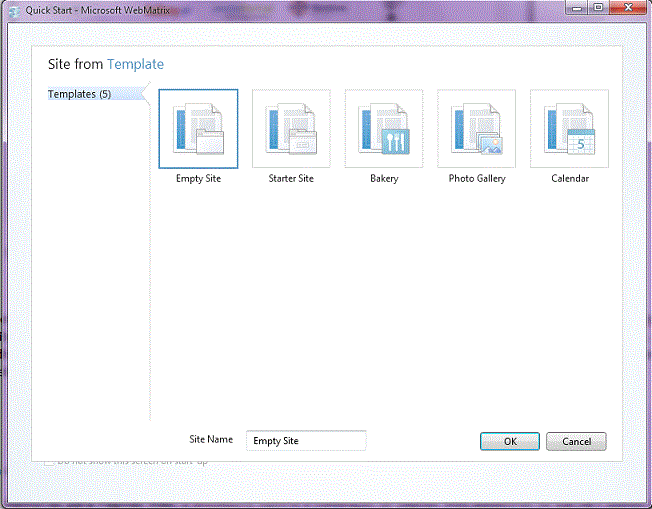Maximize the WebMatrix window
The width and height of the screenshot is (652, 509).
[x=598, y=7]
